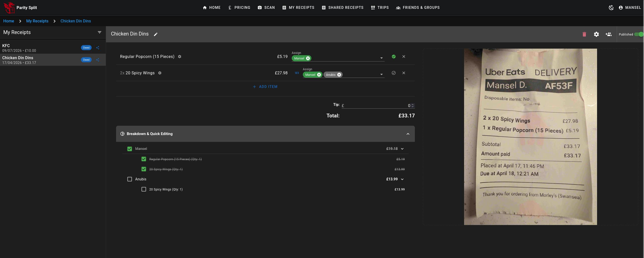Open Friends & Groups page
644x258 pixels.
click(418, 8)
